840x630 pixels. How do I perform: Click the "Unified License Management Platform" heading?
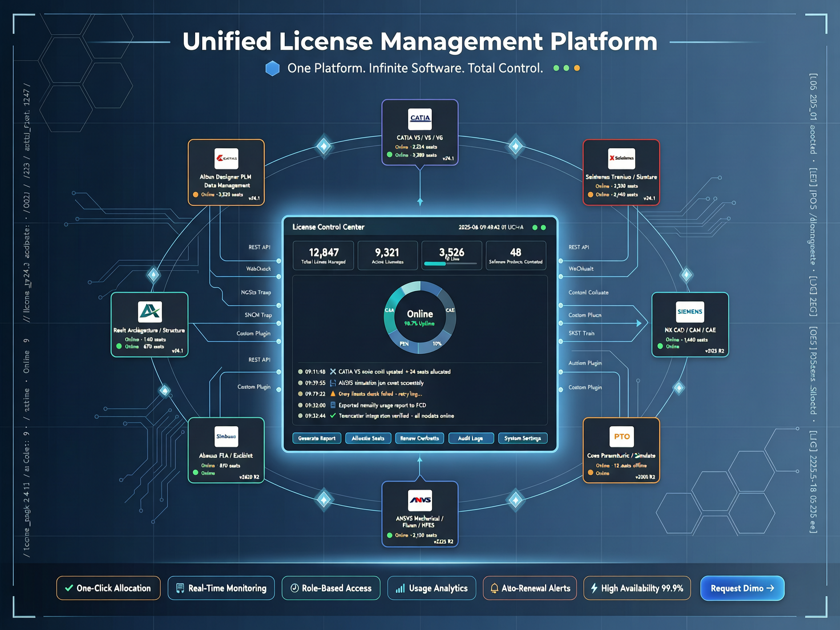coord(420,42)
